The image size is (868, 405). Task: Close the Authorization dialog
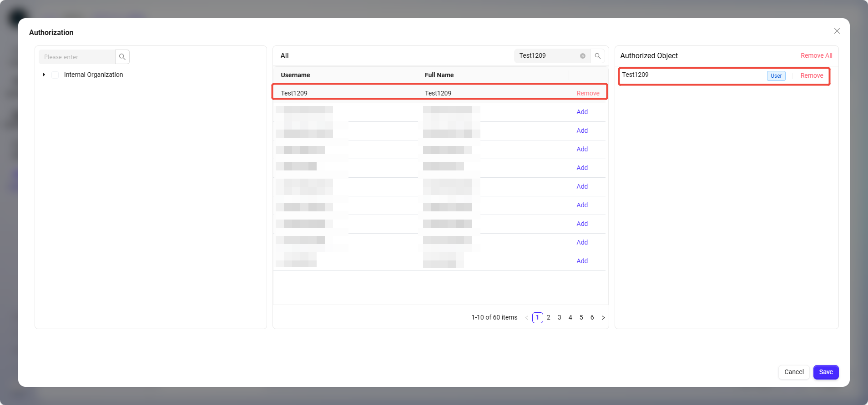pos(837,31)
